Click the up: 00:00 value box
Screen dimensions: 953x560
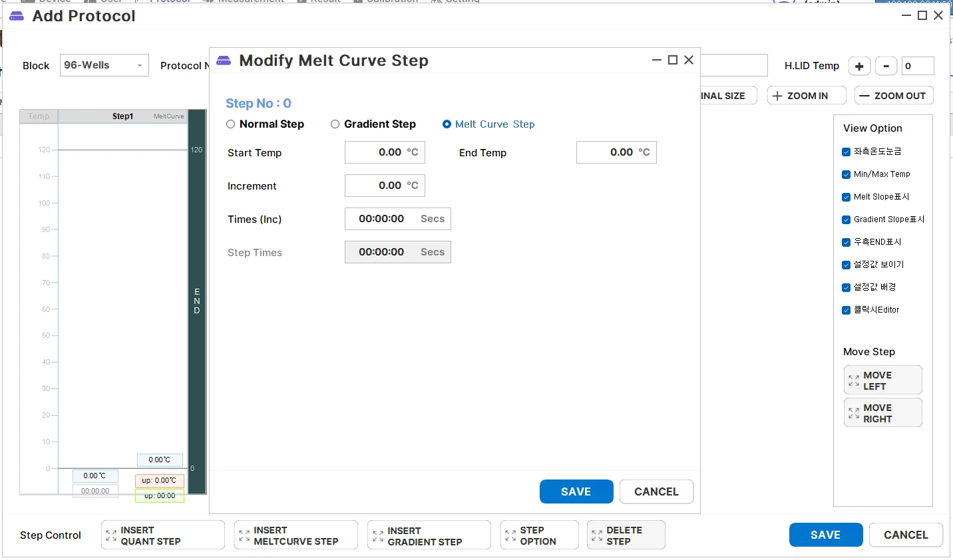[x=160, y=496]
